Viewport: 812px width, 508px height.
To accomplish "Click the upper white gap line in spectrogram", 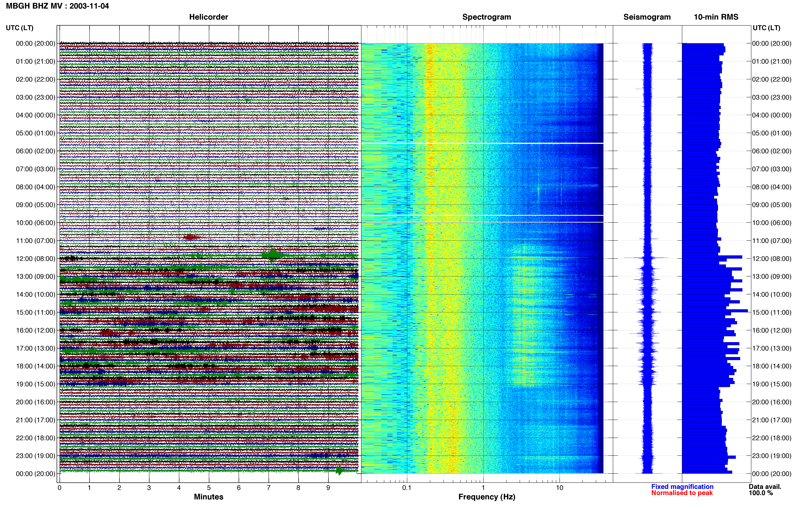I will coord(482,143).
